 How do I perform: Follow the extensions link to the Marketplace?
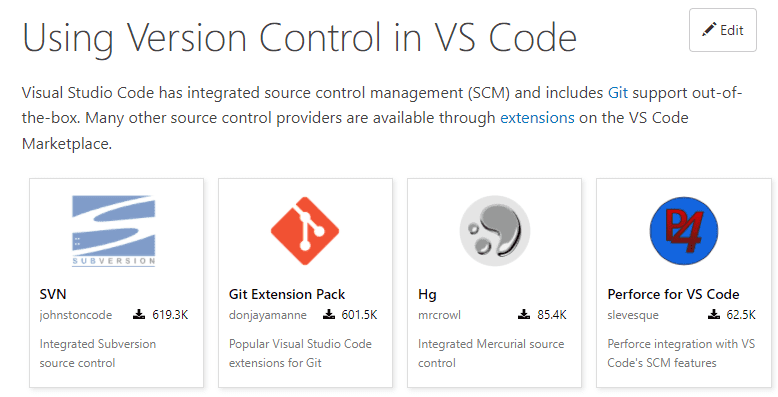537,118
